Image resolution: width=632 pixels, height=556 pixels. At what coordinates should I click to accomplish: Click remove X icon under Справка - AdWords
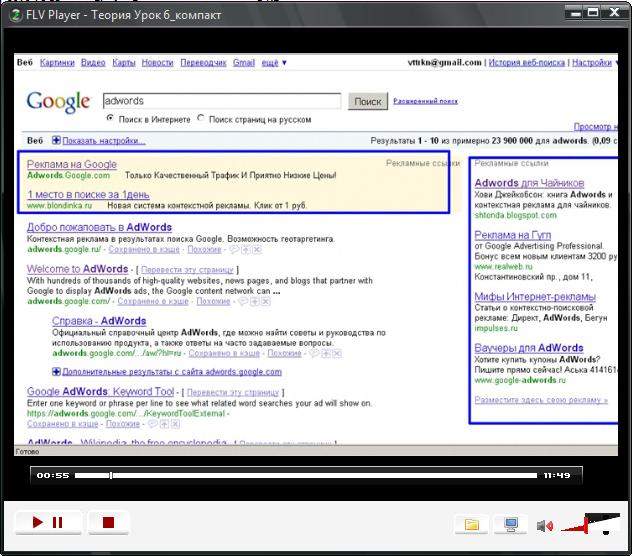tap(337, 354)
